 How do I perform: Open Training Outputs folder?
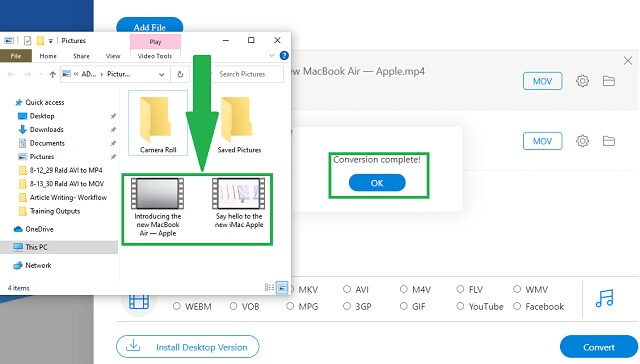50,211
